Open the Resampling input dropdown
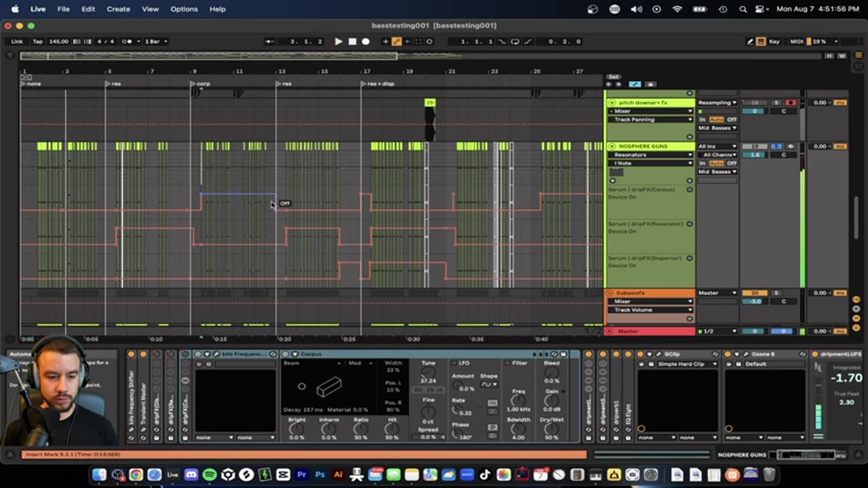 click(x=717, y=102)
